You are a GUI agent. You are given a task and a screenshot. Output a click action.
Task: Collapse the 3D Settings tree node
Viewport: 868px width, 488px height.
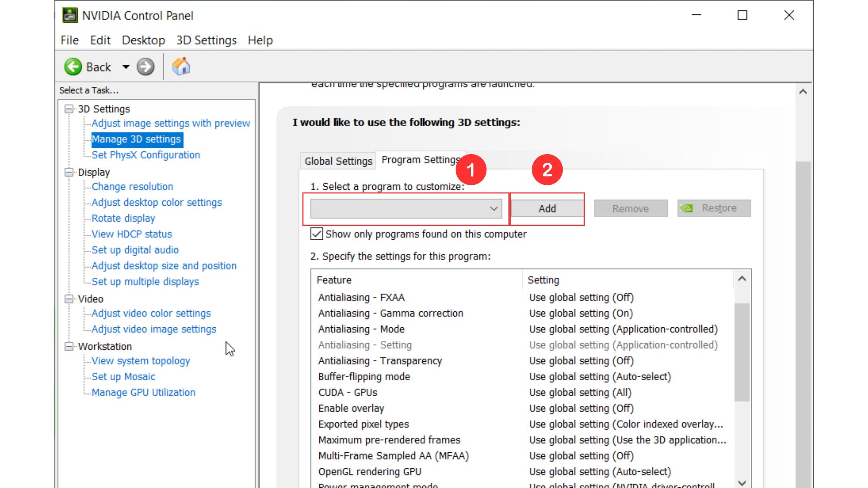click(x=69, y=109)
